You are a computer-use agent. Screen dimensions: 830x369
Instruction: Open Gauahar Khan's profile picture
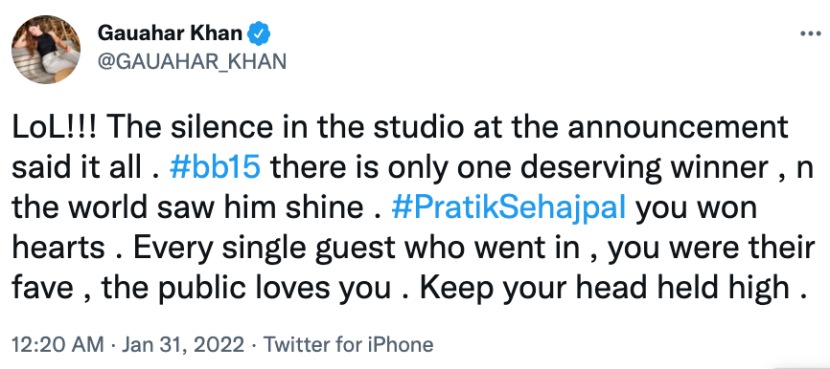tap(46, 49)
